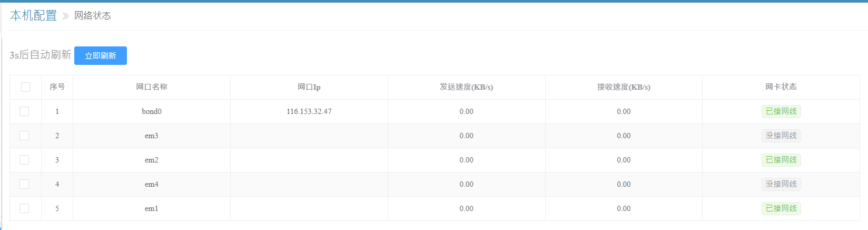Click the 已接网线 status tag for em2
This screenshot has width=868, height=230.
tap(781, 160)
